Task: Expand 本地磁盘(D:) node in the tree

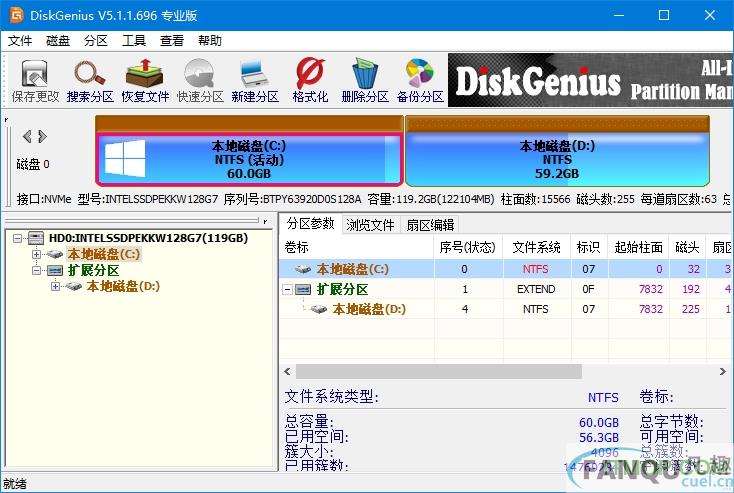Action: [x=55, y=286]
